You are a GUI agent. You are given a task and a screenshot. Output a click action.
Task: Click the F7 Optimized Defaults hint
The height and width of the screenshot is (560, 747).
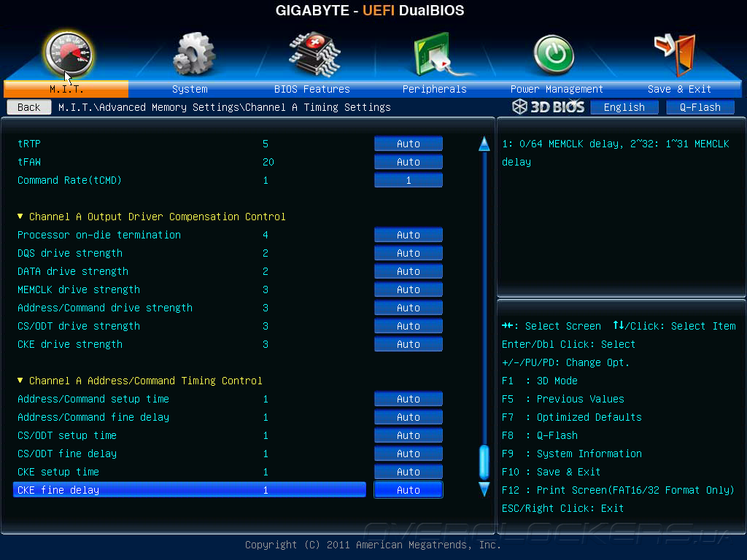[x=572, y=417]
